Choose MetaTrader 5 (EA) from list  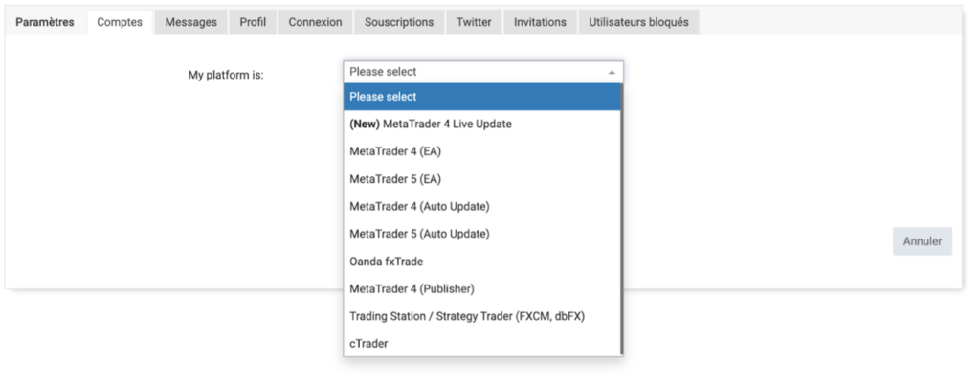(482, 179)
